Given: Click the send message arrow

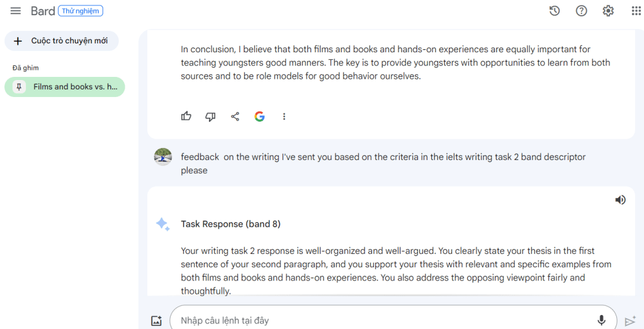Looking at the screenshot, I should click(x=630, y=321).
